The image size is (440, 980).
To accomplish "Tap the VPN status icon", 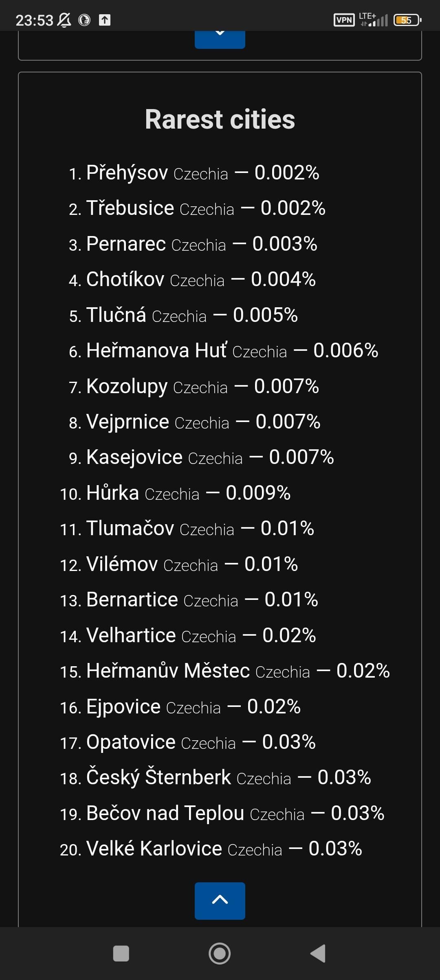I will point(344,20).
